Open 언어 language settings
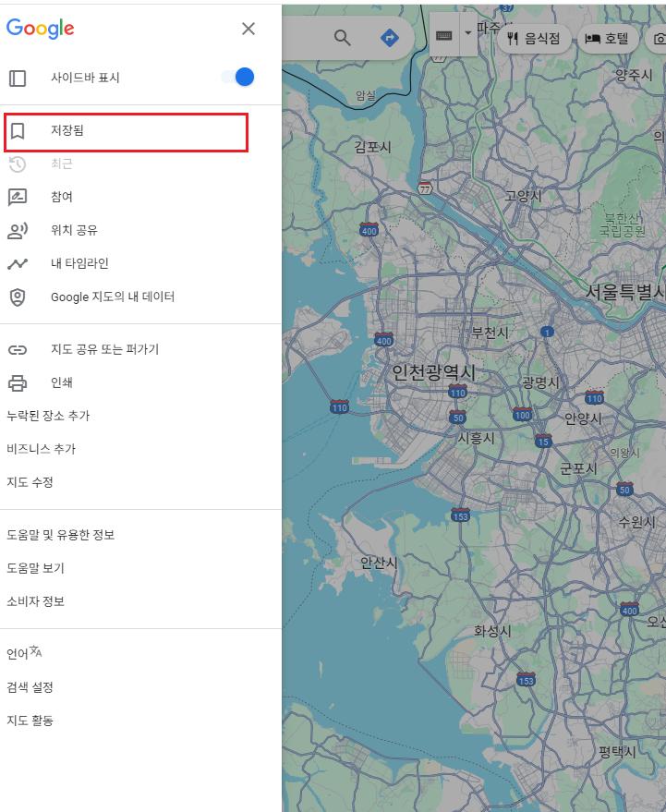The image size is (666, 812). 24,653
